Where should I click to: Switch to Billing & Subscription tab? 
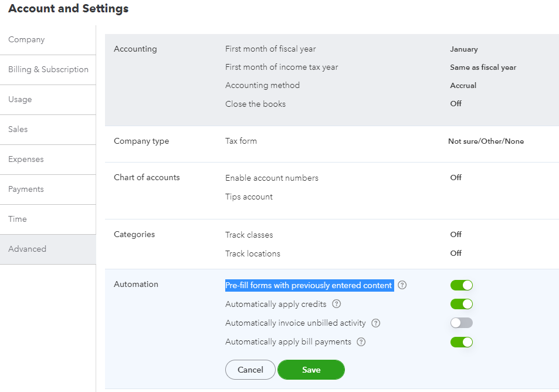point(48,70)
